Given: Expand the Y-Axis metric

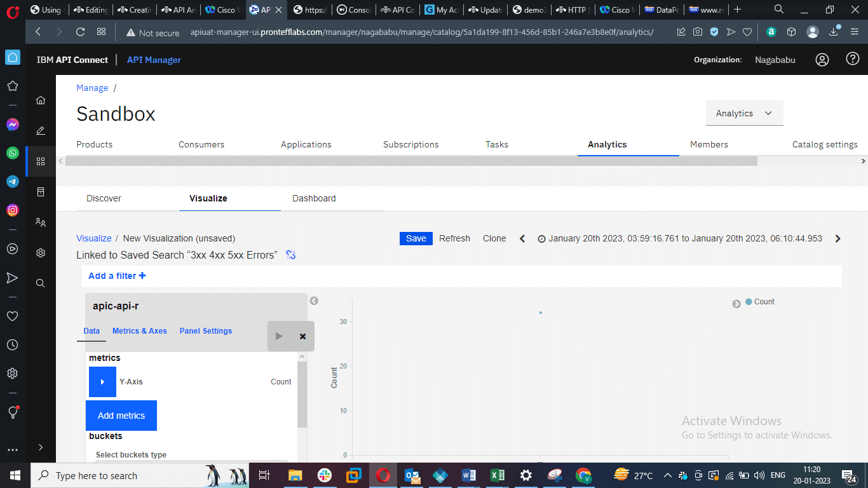Looking at the screenshot, I should [102, 382].
